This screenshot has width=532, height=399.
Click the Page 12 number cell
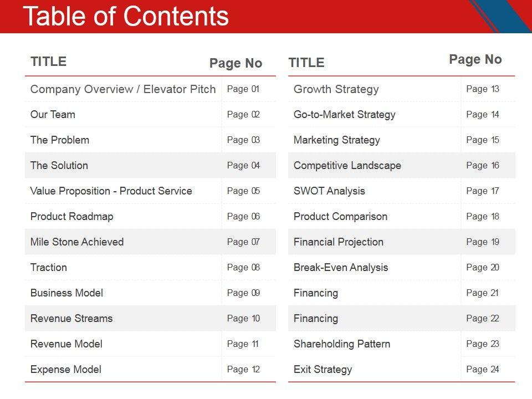pyautogui.click(x=243, y=370)
